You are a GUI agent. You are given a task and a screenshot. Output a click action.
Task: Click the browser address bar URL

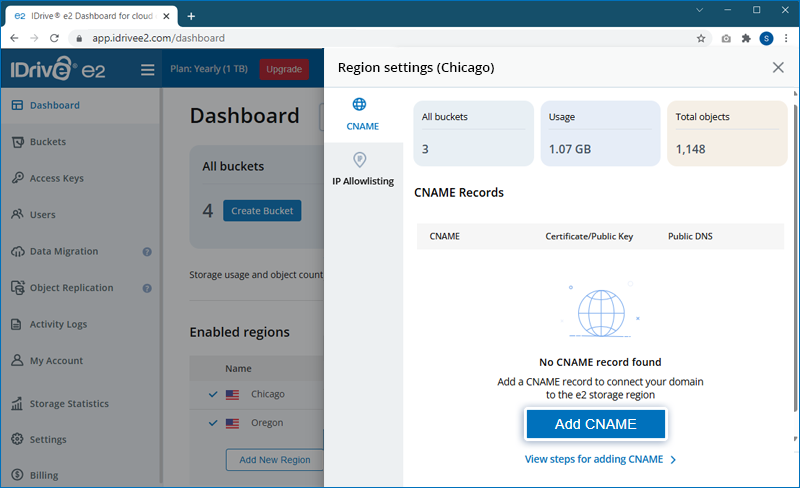pyautogui.click(x=160, y=38)
